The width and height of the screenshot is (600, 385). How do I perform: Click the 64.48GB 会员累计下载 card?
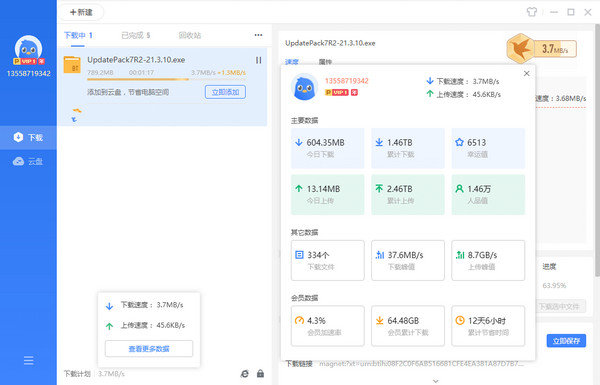coord(408,326)
